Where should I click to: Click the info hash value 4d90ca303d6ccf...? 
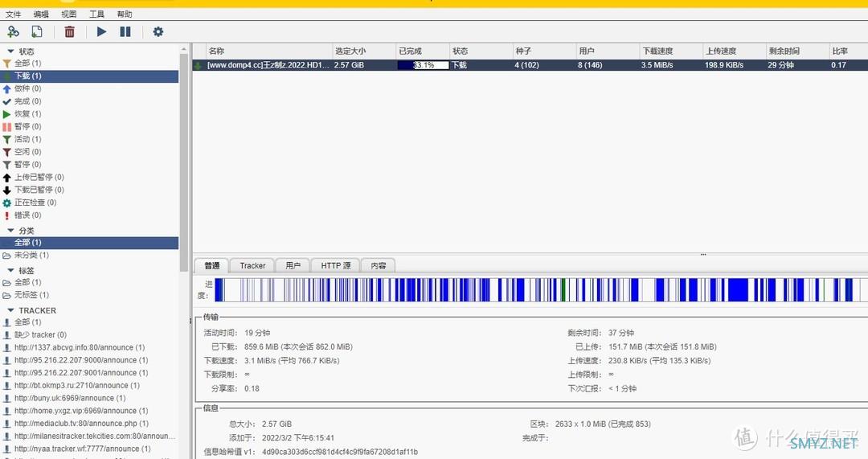pos(340,452)
